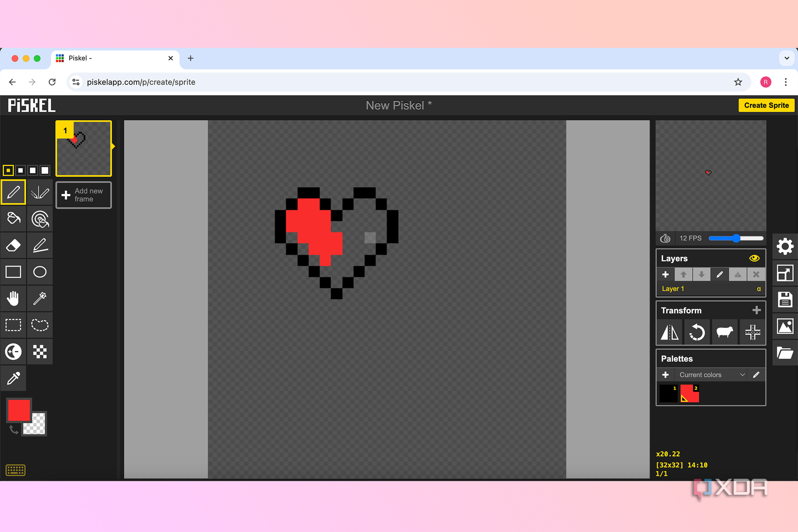Select the largest pen size option

(44, 170)
